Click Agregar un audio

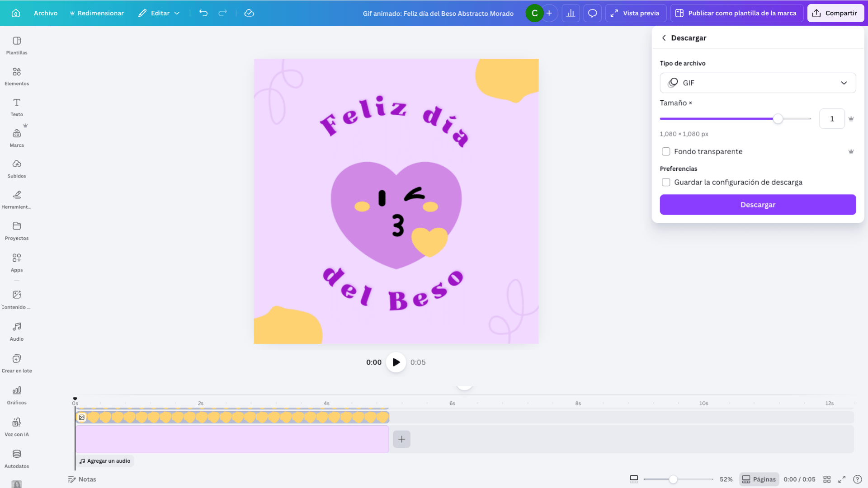pyautogui.click(x=105, y=461)
